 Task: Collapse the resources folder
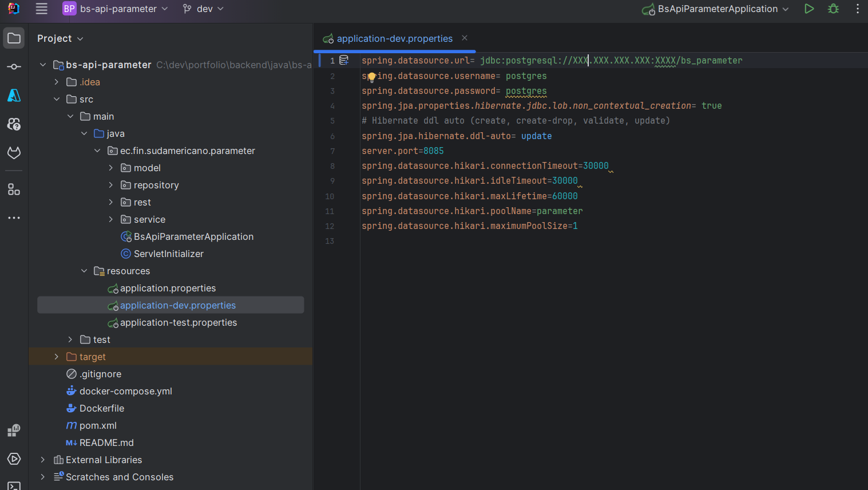coord(84,271)
